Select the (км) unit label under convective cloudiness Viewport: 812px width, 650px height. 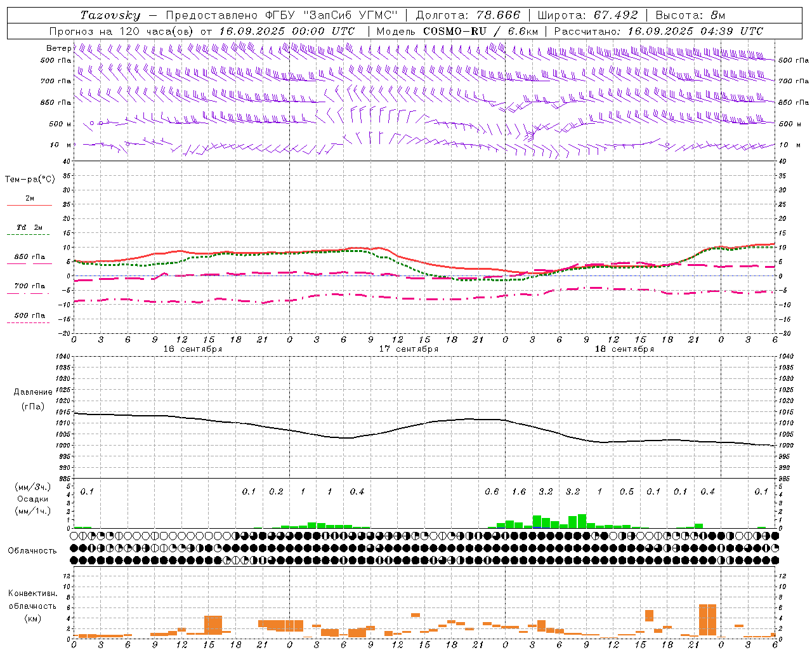[32, 618]
